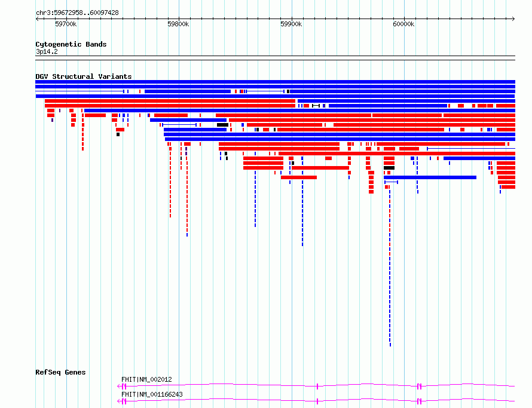Open the DGV Structural Variants track title
This screenshot has height=408, width=532.
coord(84,76)
